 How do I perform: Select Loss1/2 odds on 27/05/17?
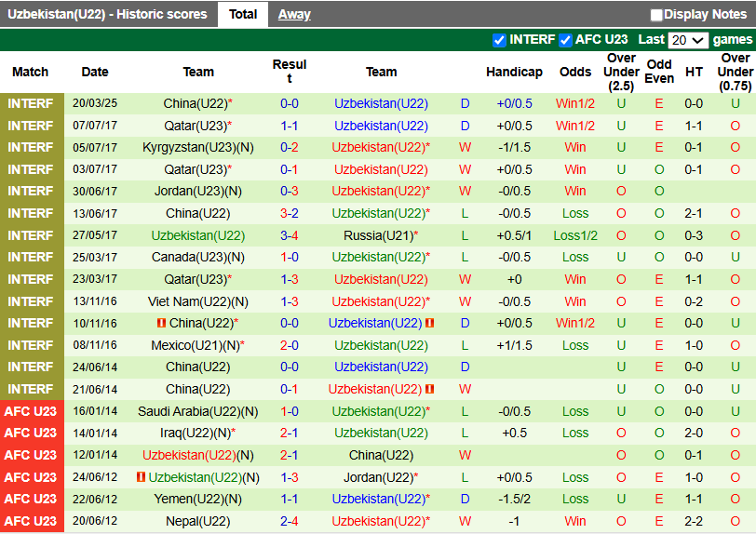(x=575, y=235)
